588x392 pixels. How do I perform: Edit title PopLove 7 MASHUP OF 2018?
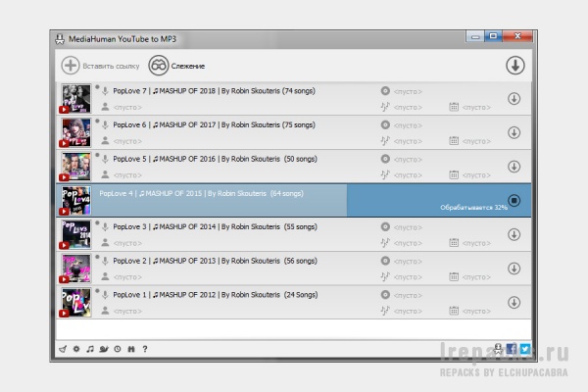[214, 91]
